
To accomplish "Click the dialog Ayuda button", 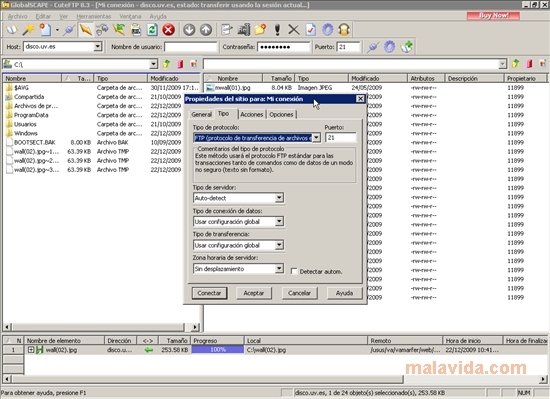I will [x=344, y=293].
